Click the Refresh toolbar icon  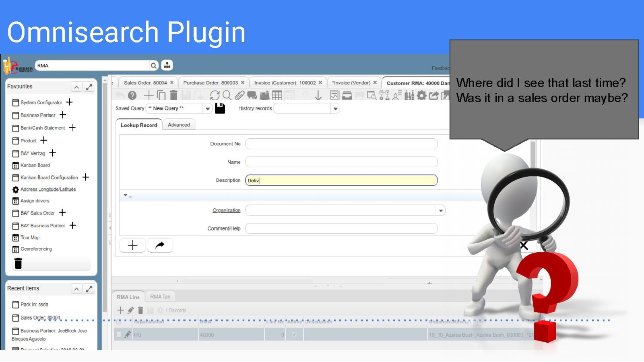click(215, 95)
